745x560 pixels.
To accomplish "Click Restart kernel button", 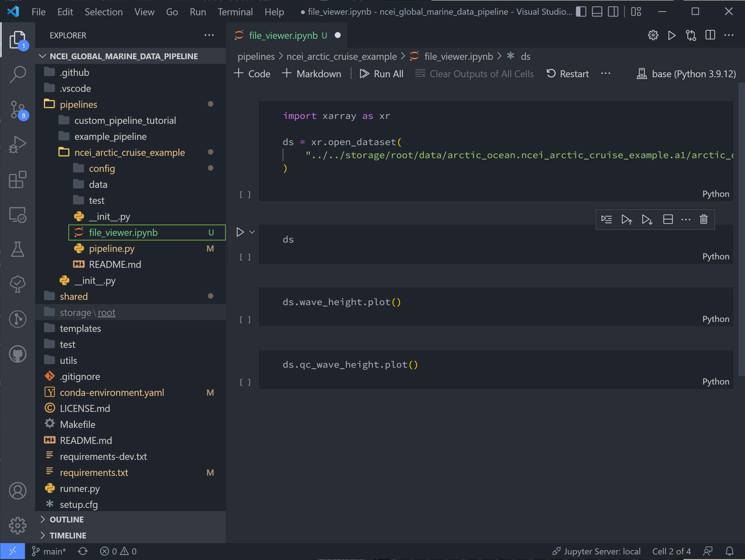I will click(567, 74).
